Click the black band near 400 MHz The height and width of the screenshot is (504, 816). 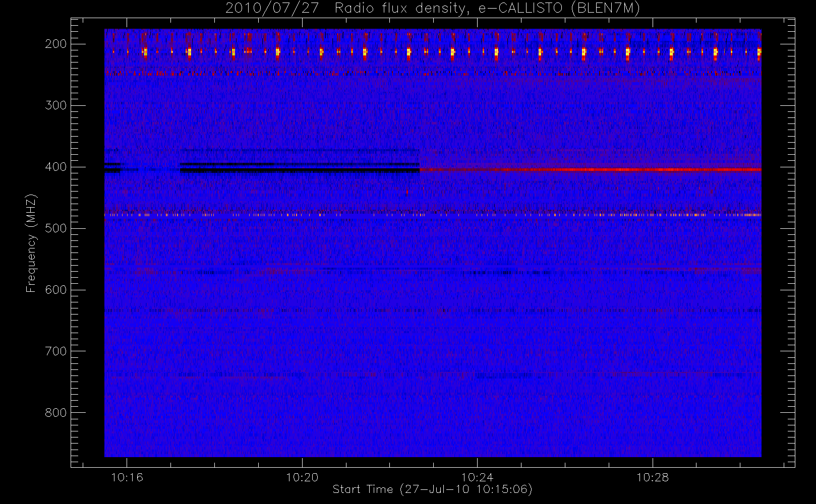click(x=300, y=170)
